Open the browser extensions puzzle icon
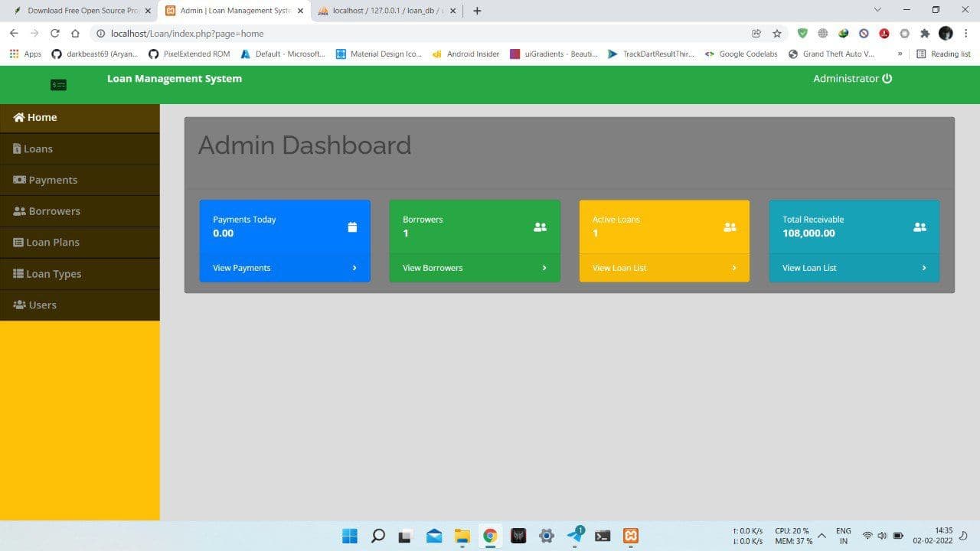 pos(925,34)
